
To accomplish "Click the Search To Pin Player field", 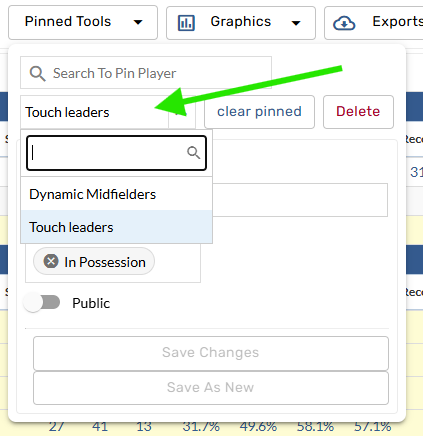I will [146, 73].
